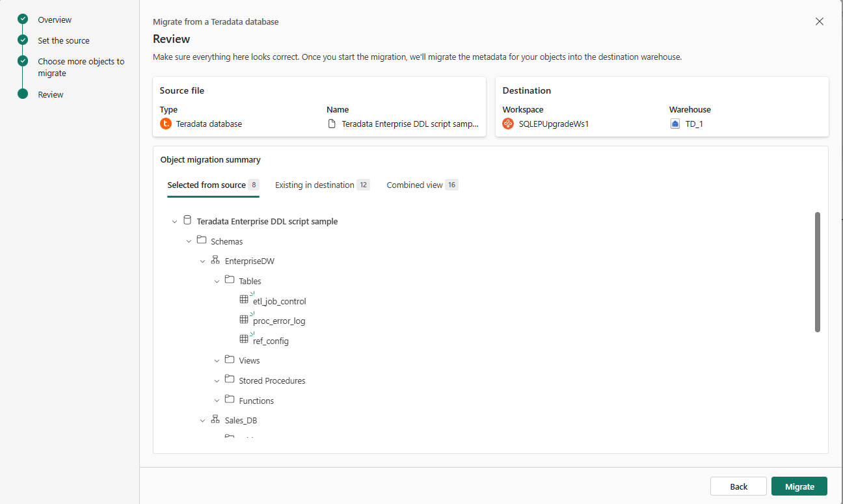Click the TD_1 warehouse icon
Viewport: 843px width, 504px height.
[675, 124]
